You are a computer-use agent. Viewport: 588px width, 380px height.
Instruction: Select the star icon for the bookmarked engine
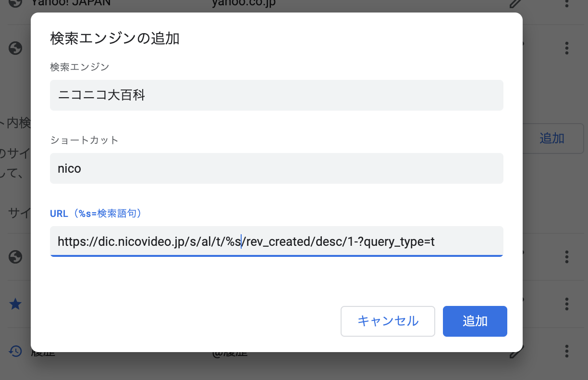click(15, 304)
